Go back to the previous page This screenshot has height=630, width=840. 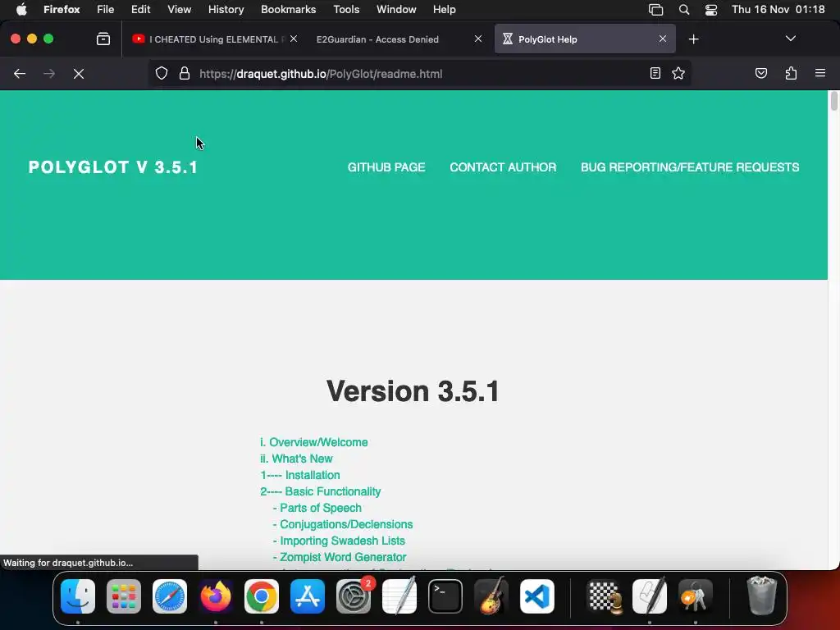click(x=20, y=74)
